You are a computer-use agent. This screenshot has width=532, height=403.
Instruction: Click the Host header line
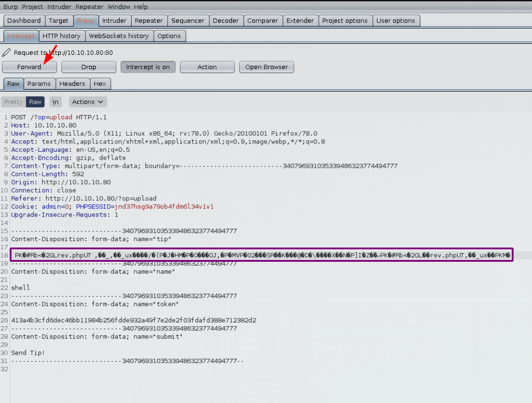pyautogui.click(x=44, y=126)
